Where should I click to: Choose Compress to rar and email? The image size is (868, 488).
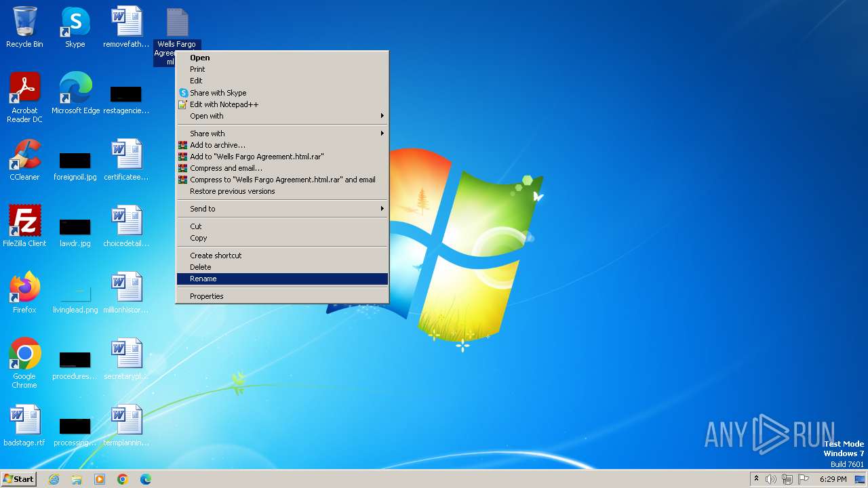(282, 180)
